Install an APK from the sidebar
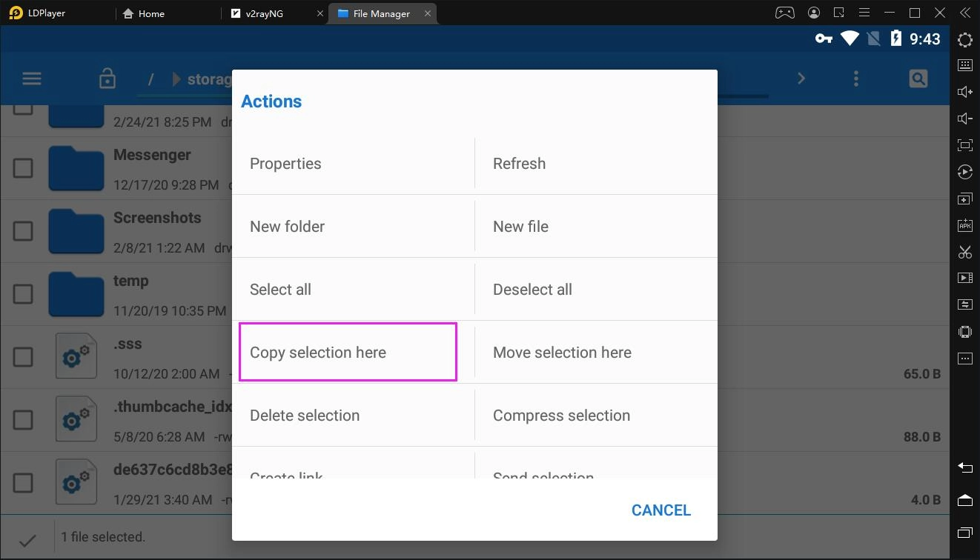This screenshot has width=980, height=560. (964, 224)
